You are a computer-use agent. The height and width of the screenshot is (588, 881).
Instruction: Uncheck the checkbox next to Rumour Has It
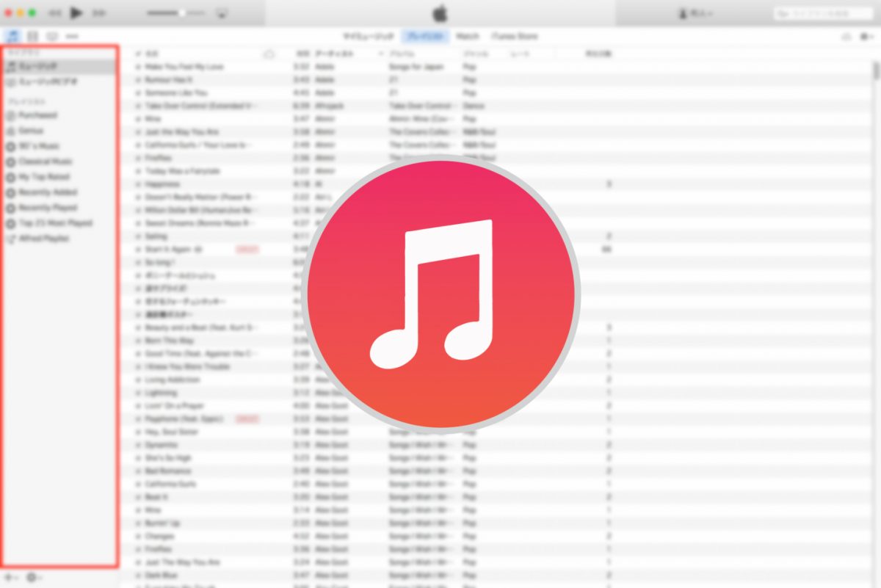[137, 79]
